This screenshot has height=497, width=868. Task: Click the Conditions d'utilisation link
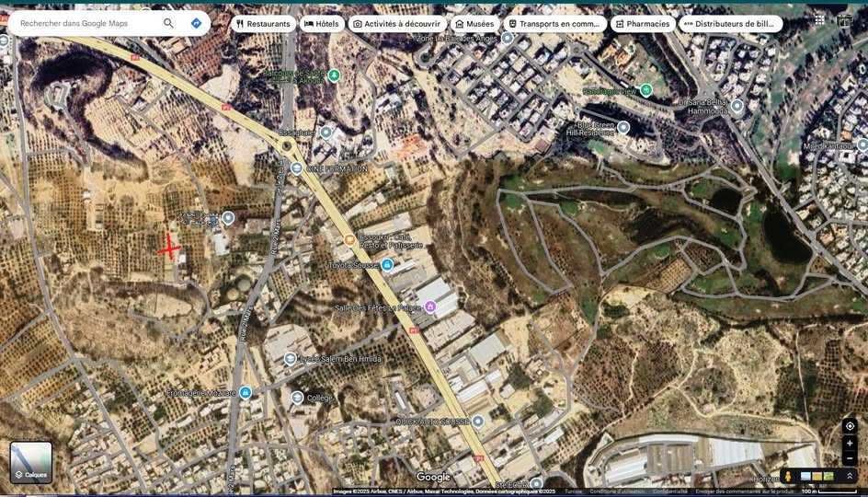pos(617,491)
